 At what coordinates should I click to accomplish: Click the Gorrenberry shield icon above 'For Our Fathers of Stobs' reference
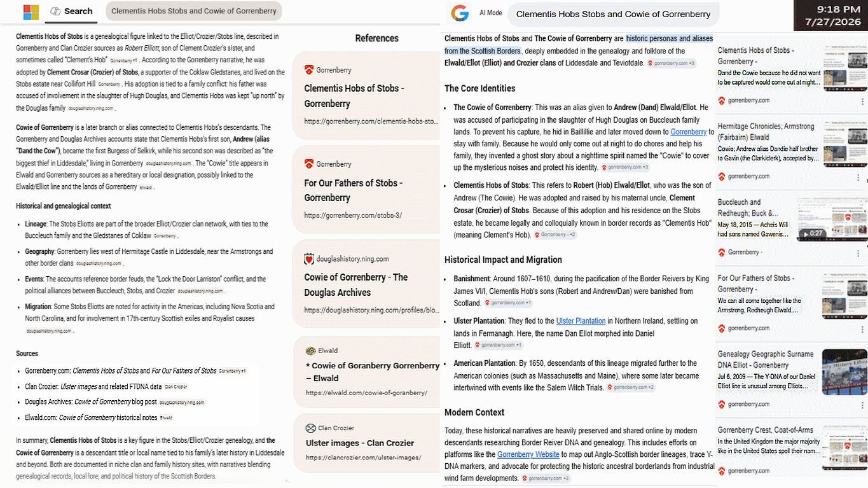[x=309, y=164]
